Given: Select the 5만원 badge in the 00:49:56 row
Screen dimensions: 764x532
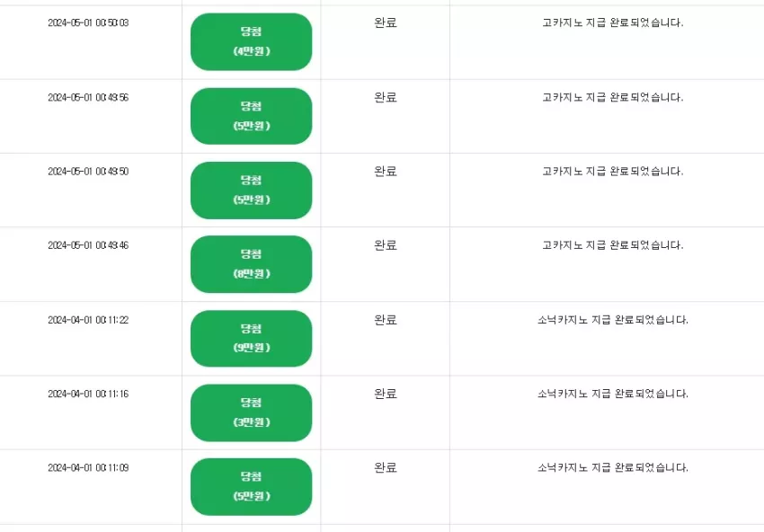Looking at the screenshot, I should point(251,116).
